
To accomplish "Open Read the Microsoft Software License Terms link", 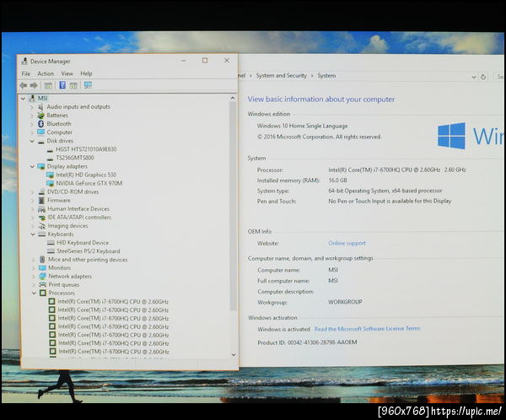I will pos(367,329).
